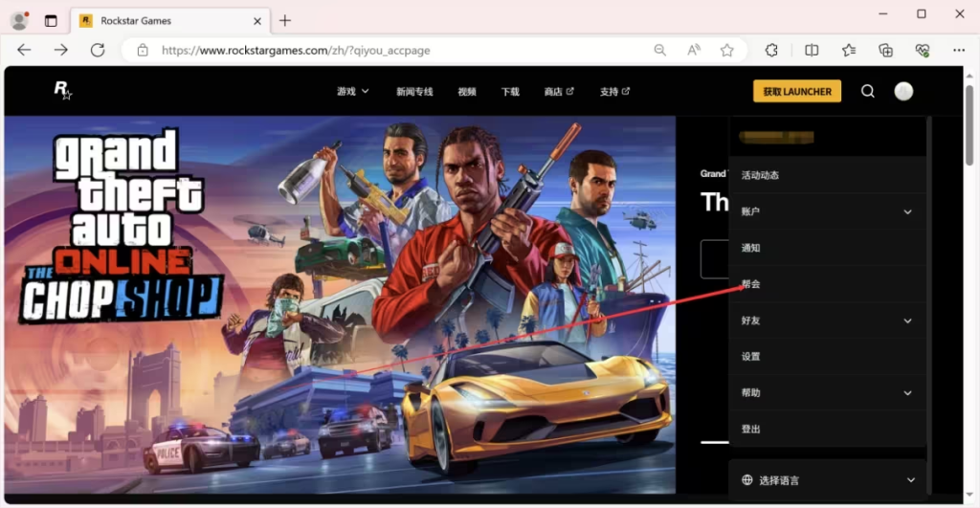
Task: Click the Rockstar Games logo
Action: pos(62,91)
